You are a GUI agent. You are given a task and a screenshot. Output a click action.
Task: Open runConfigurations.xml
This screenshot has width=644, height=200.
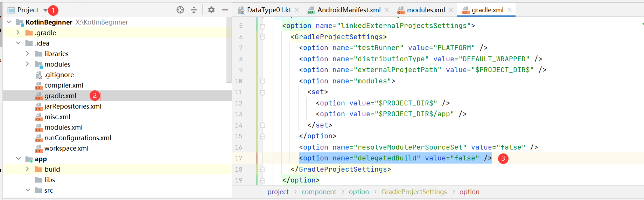tap(78, 138)
